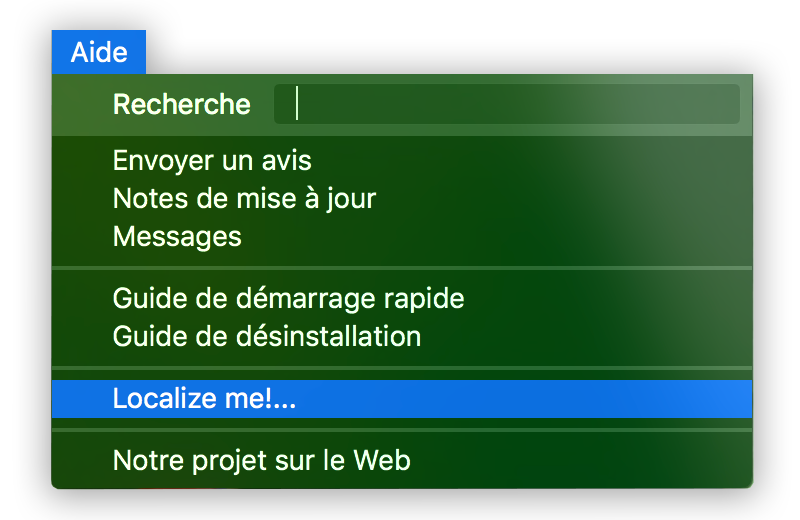
Task: Click the Recherche search field
Action: (x=506, y=104)
